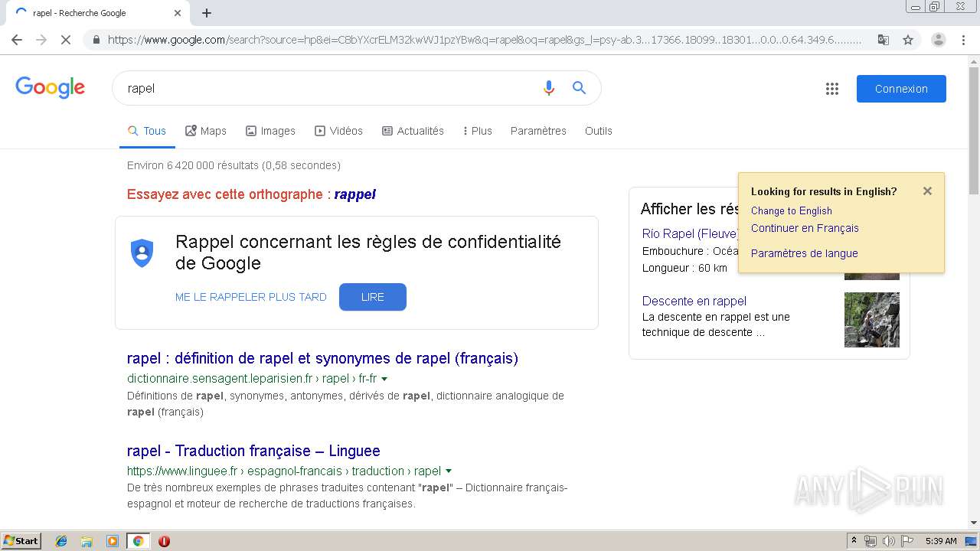Screen dimensions: 980x551
Task: Open the Chrome three-dot menu
Action: point(963,40)
